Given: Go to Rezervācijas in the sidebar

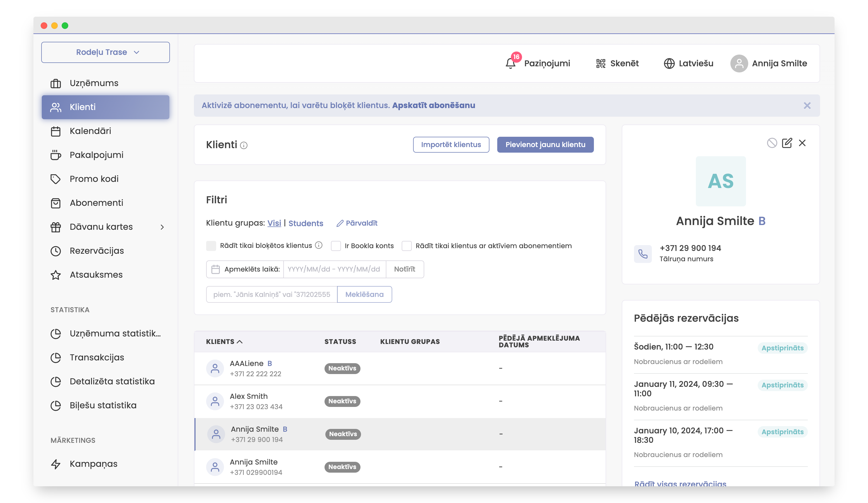Looking at the screenshot, I should click(96, 251).
